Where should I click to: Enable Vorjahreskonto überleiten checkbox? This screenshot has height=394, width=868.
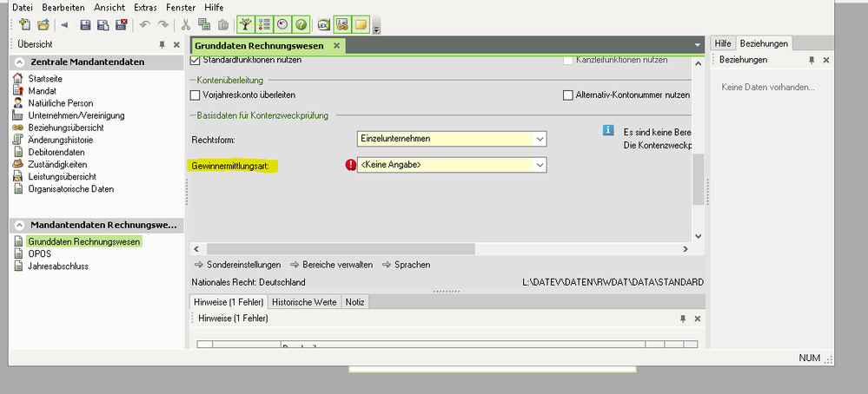pos(195,95)
